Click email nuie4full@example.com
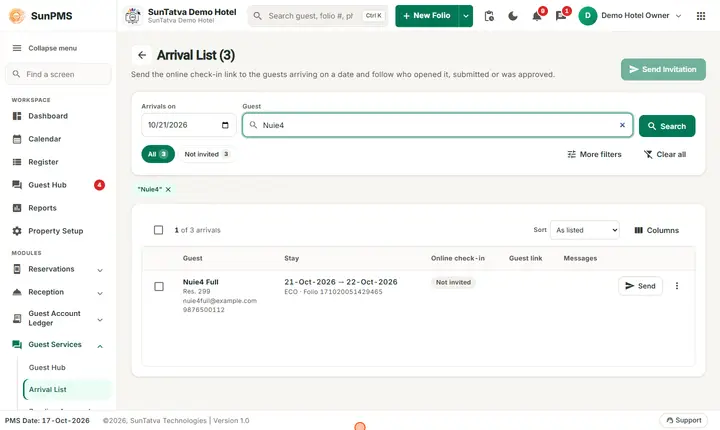Screen dimensions: 720x430 219,300
